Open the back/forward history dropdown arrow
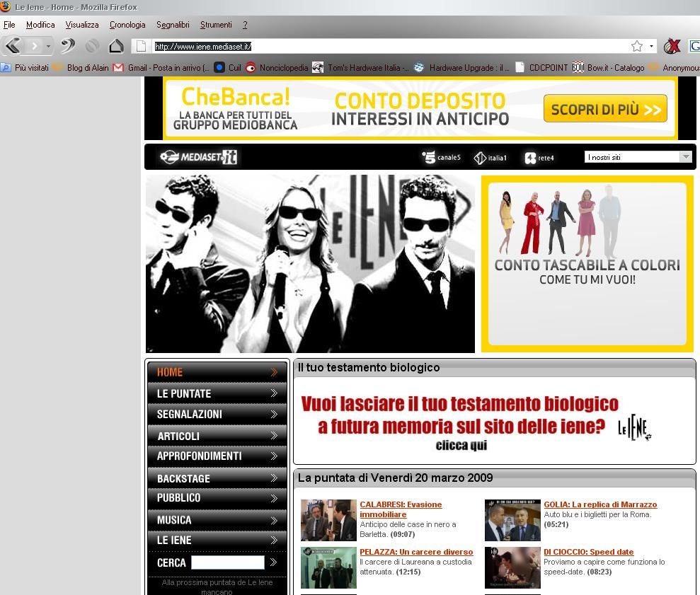The width and height of the screenshot is (700, 595). point(48,46)
